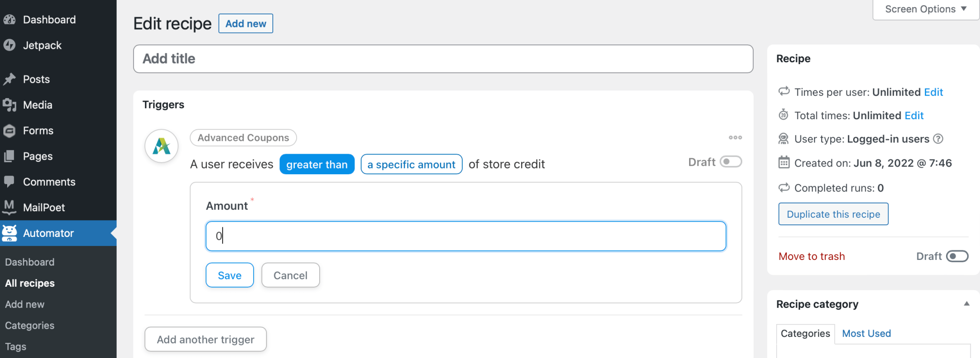Switch to the Most Used tab
980x358 pixels.
[x=866, y=333]
